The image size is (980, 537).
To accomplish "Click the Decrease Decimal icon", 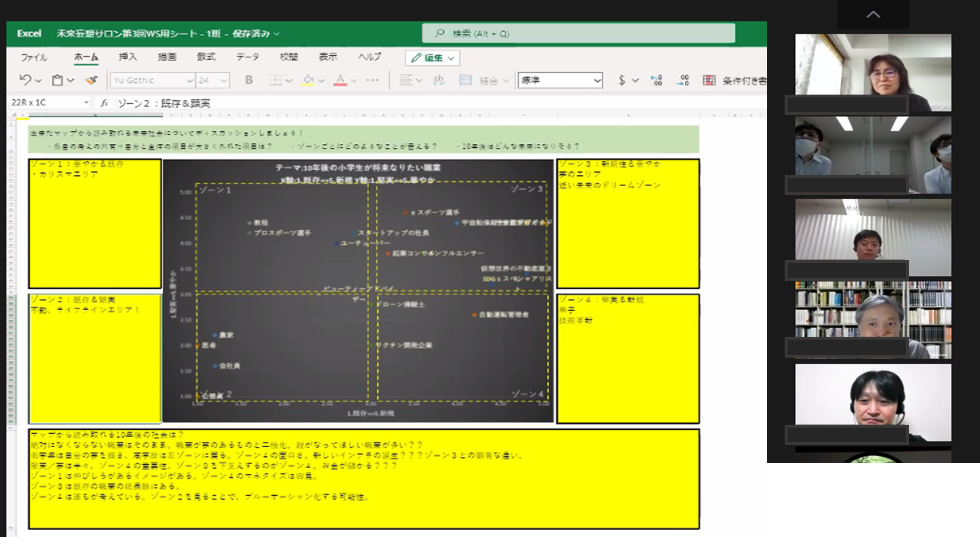I will coord(683,80).
